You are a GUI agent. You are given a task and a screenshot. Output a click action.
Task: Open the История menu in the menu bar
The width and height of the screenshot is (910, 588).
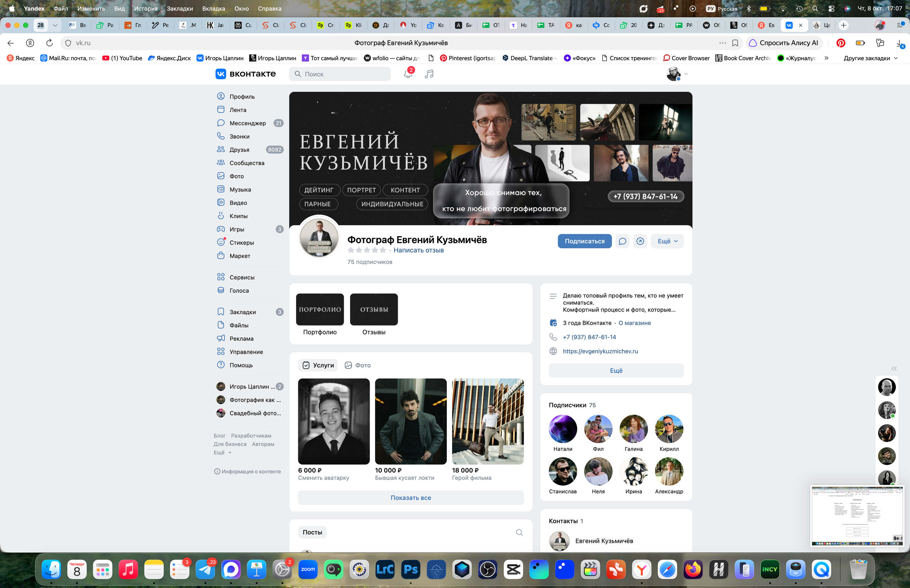pyautogui.click(x=145, y=9)
